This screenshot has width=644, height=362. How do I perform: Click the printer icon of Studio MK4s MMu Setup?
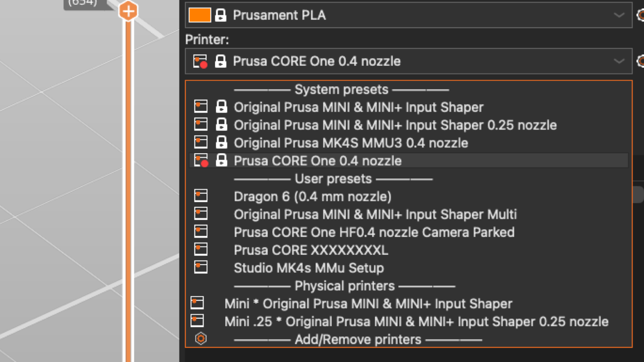(201, 267)
